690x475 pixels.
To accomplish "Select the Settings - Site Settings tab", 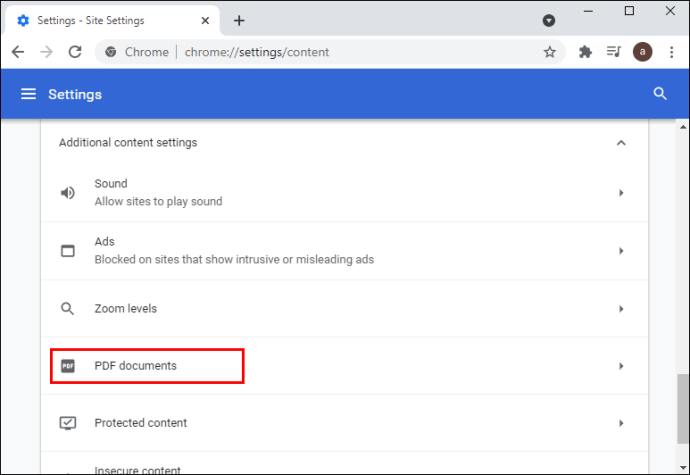I will [x=112, y=20].
